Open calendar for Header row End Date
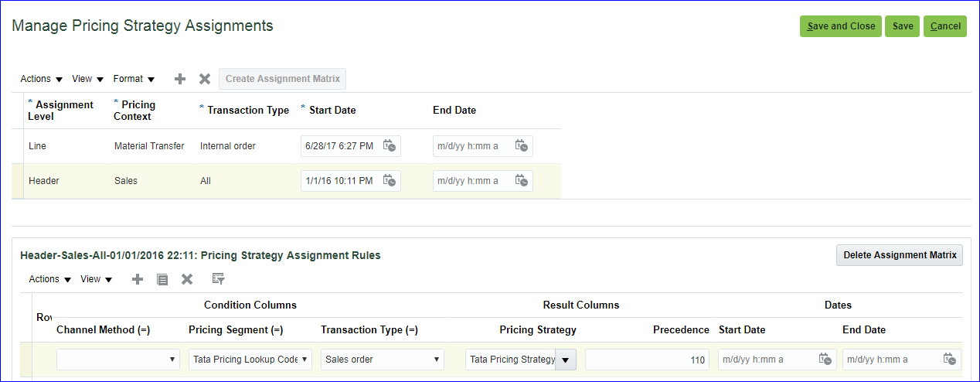Image resolution: width=980 pixels, height=382 pixels. 522,180
